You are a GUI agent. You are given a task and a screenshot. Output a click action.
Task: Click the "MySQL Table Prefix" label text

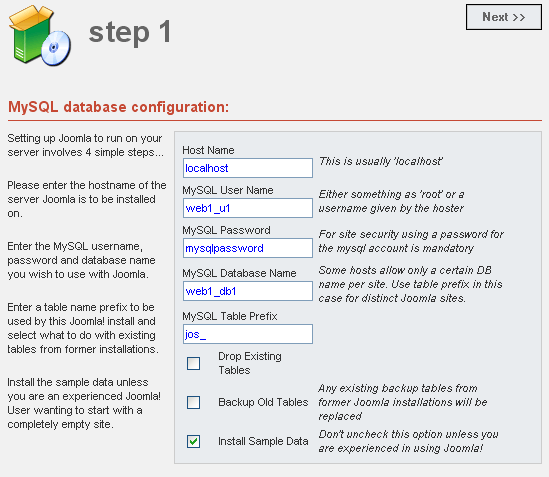click(230, 316)
